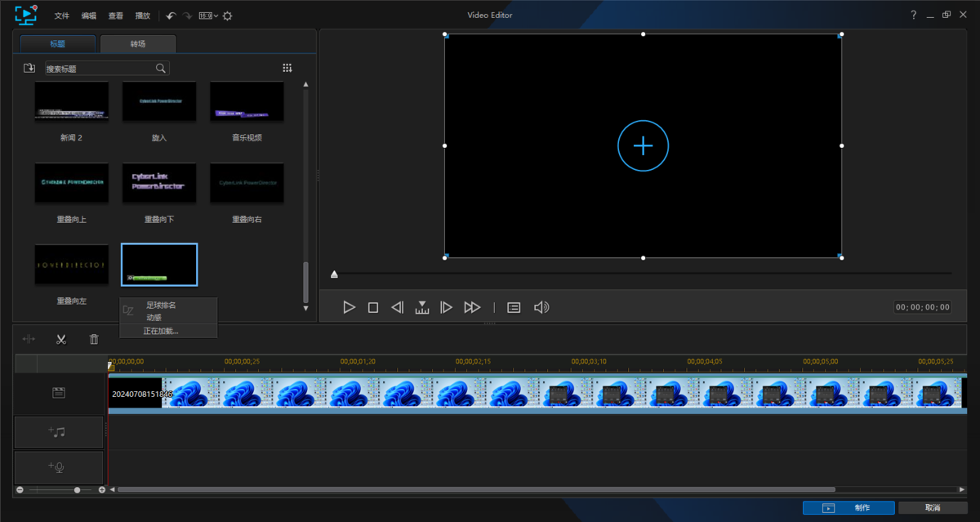Click the 00;00;00;00 timecode field
980x522 pixels.
pyautogui.click(x=923, y=307)
